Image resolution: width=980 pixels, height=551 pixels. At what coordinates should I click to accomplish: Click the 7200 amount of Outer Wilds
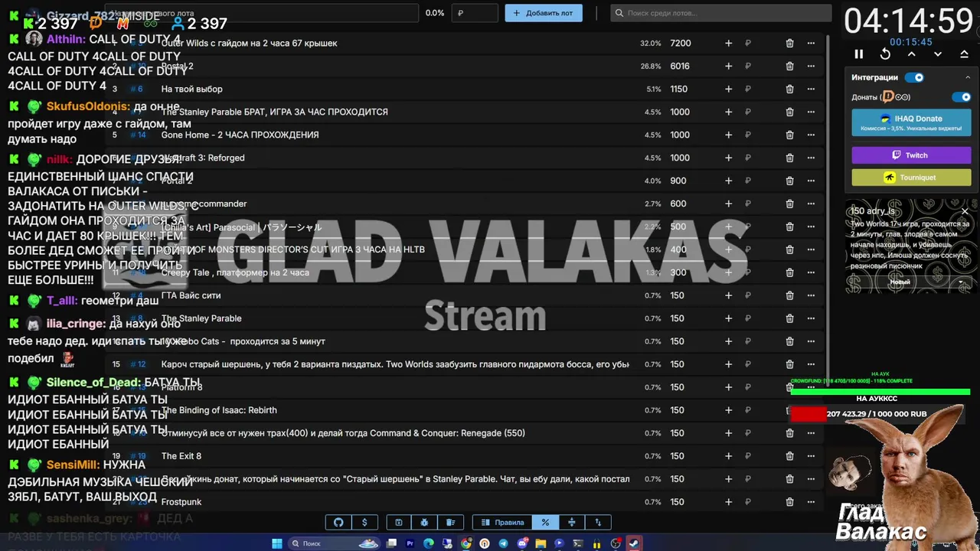[680, 43]
